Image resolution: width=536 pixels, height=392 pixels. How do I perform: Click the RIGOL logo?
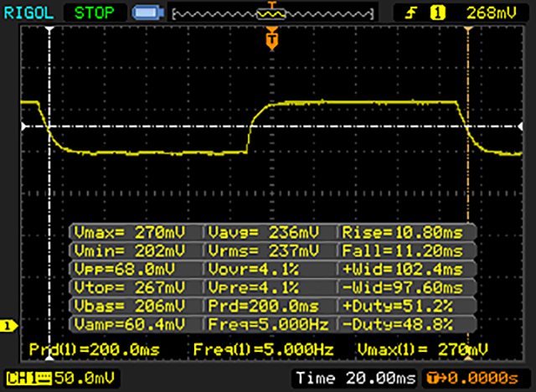point(27,13)
